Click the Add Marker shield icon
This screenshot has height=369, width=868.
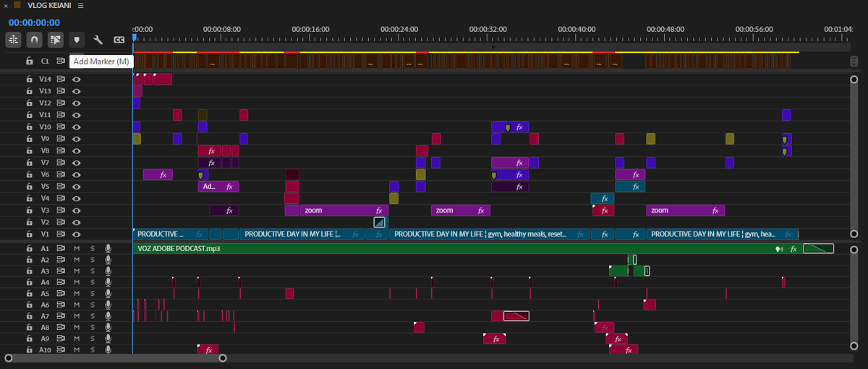click(x=77, y=40)
